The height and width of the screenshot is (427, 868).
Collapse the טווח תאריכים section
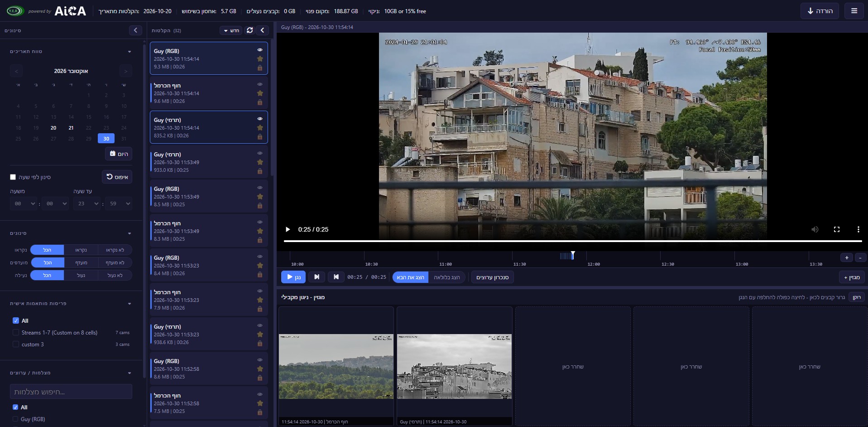tap(129, 52)
